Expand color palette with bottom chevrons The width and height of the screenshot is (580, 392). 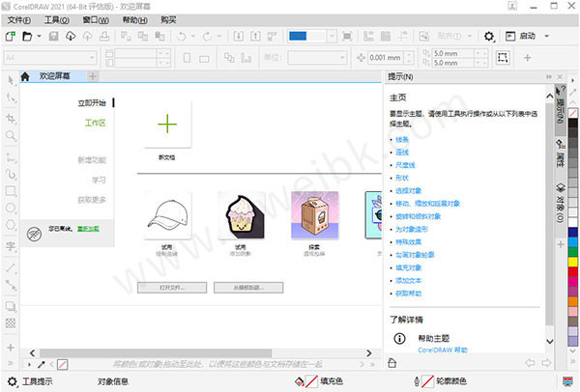click(573, 360)
